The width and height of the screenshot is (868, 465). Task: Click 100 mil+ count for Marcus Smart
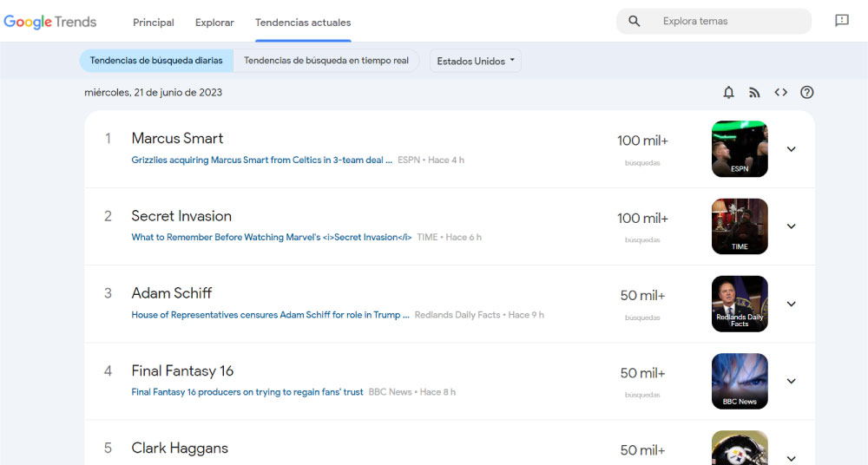(642, 141)
